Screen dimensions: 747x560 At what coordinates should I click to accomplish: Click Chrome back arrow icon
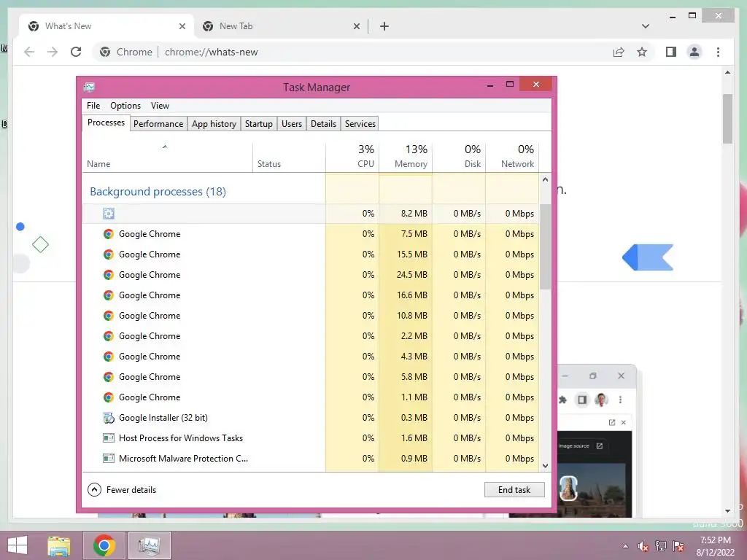(29, 52)
